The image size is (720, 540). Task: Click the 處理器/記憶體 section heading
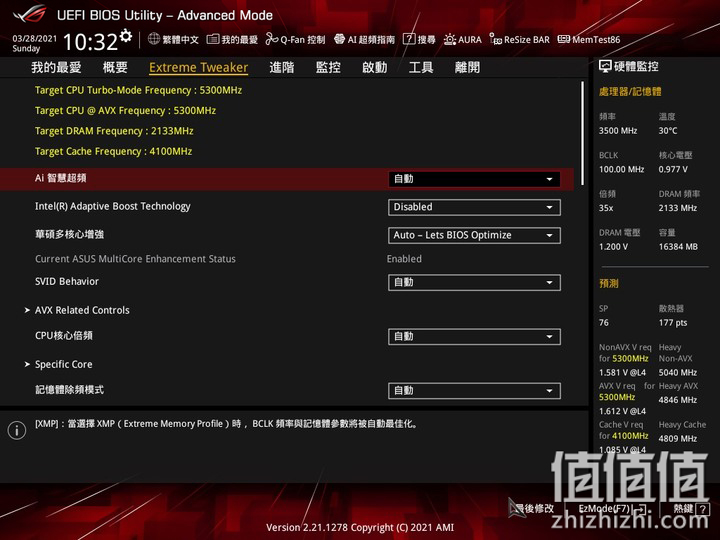tap(630, 92)
